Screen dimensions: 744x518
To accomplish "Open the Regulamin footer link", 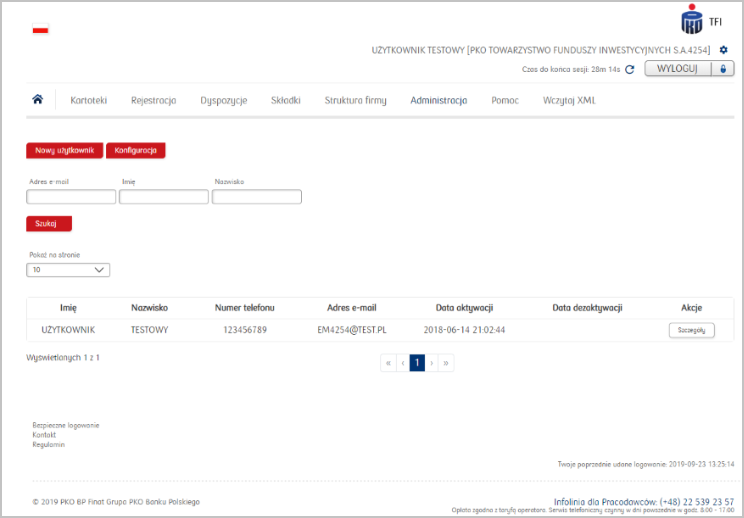I will [x=48, y=445].
